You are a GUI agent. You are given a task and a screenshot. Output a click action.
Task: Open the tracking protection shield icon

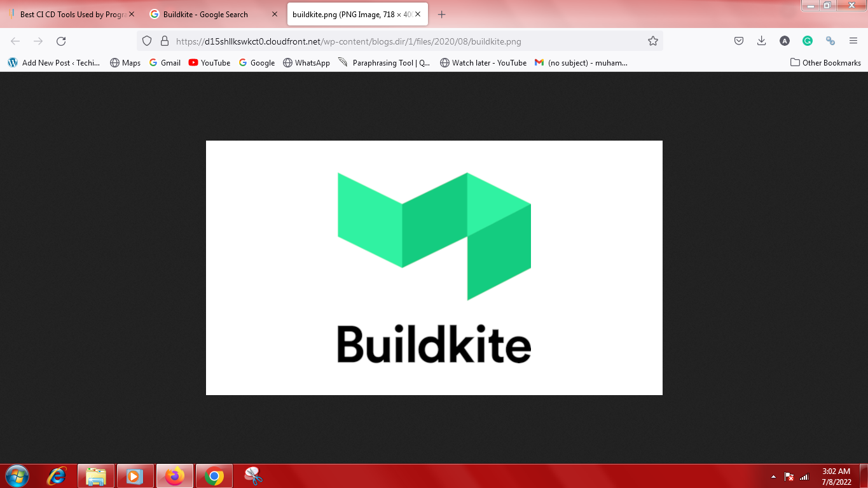coord(147,41)
